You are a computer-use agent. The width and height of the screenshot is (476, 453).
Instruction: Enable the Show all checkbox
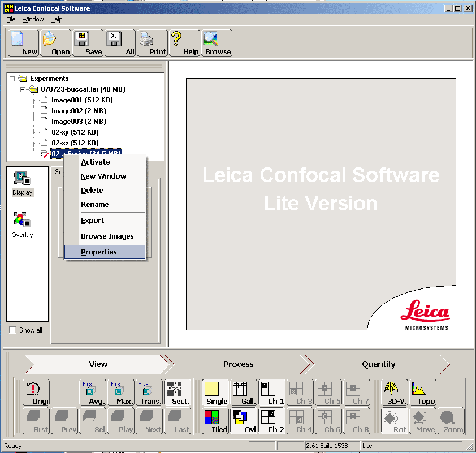click(13, 330)
